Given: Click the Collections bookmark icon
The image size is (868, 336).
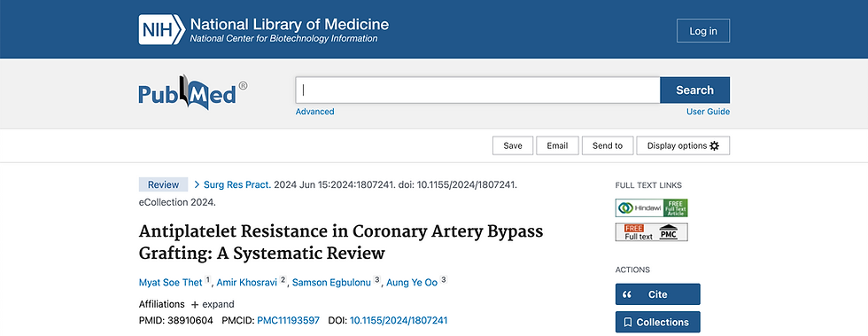Looking at the screenshot, I should (628, 322).
